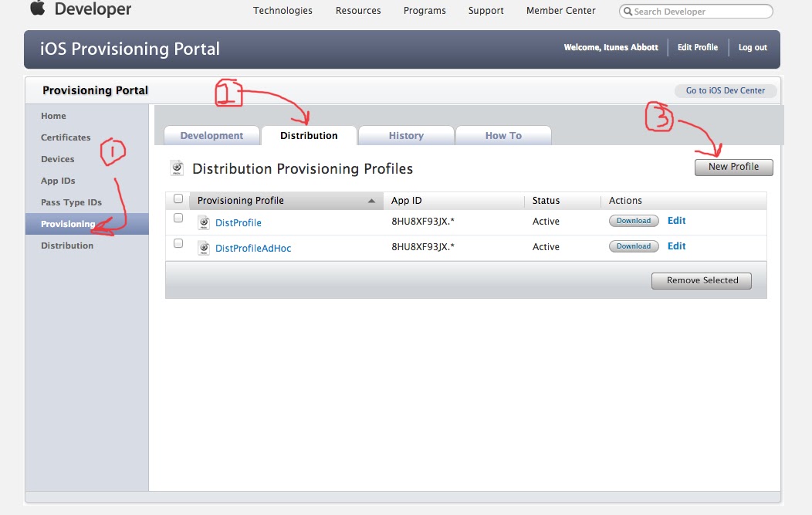Open the Support menu

tap(486, 10)
